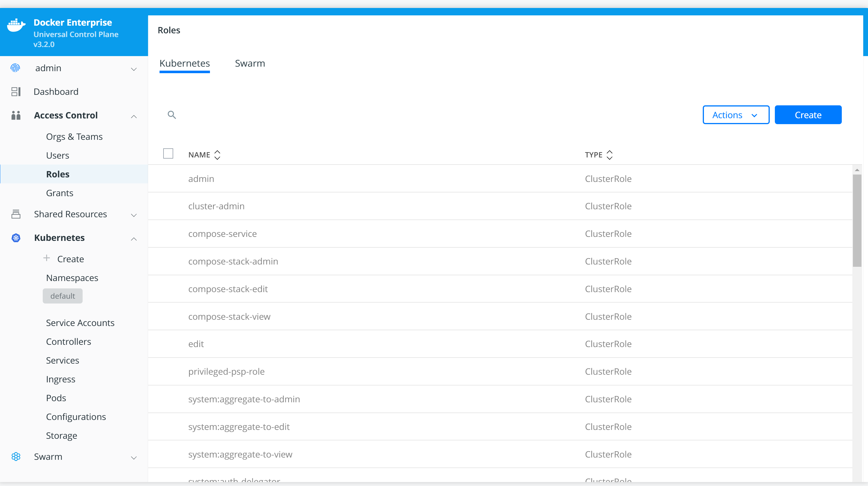Select Users in the sidebar menu

(x=57, y=155)
